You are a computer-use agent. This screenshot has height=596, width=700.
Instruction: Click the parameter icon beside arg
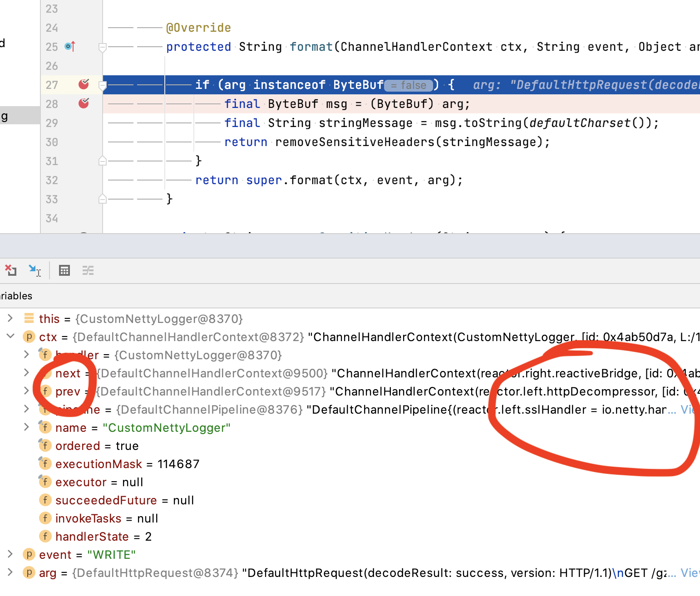29,572
